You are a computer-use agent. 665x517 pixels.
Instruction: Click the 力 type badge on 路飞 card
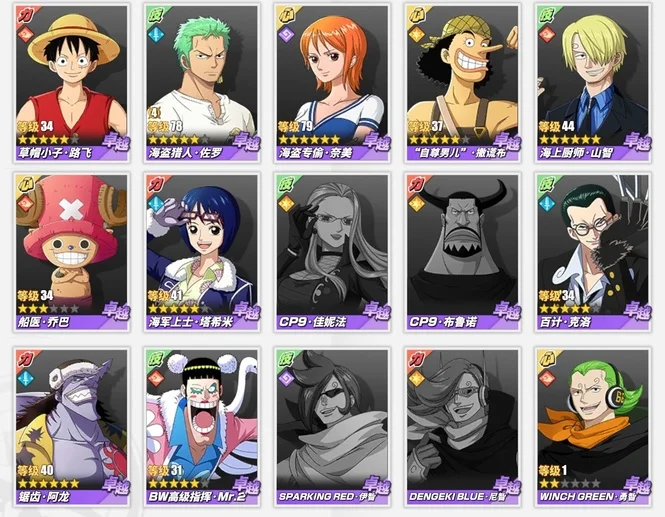25,16
